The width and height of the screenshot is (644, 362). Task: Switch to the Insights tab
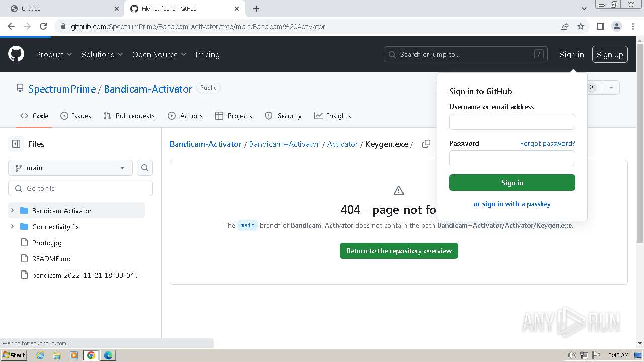(x=333, y=116)
